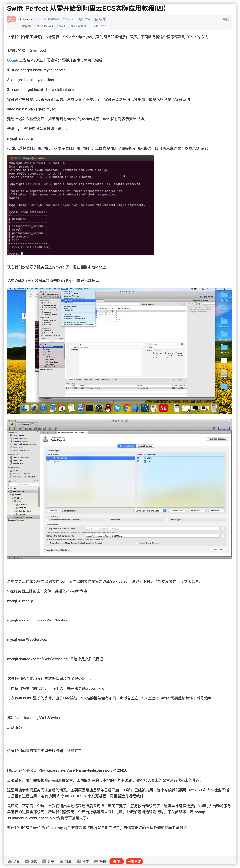The height and width of the screenshot is (868, 240).
Task: Open the mysql terminal screenshot image
Action: [x=81, y=205]
